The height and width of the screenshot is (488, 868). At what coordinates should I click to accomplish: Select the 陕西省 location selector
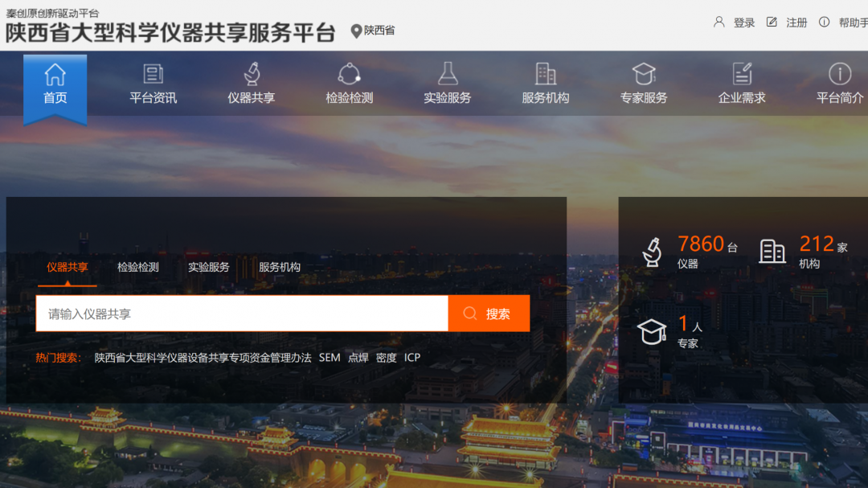(373, 31)
